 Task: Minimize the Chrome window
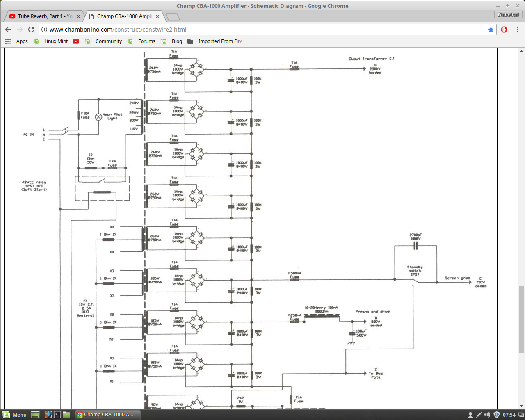(498, 6)
